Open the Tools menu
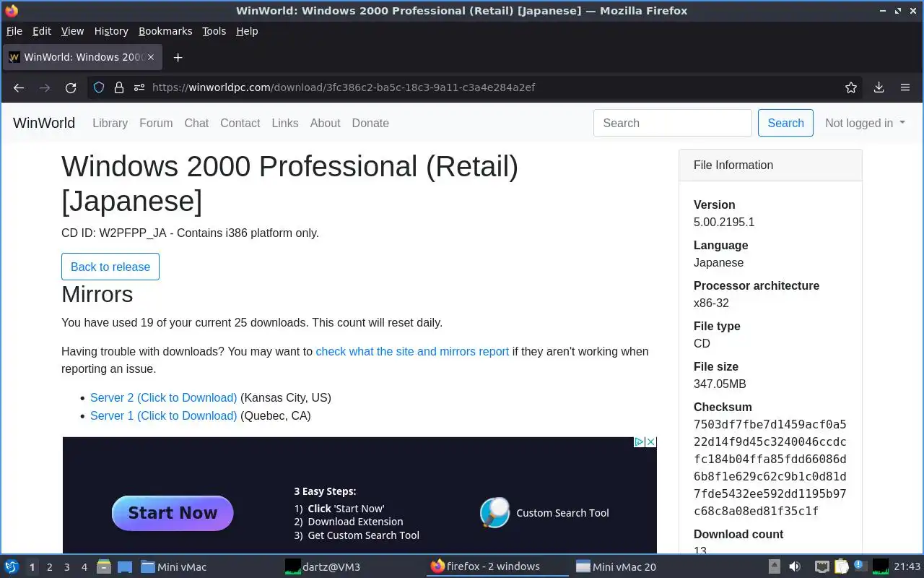This screenshot has width=924, height=578. point(214,31)
